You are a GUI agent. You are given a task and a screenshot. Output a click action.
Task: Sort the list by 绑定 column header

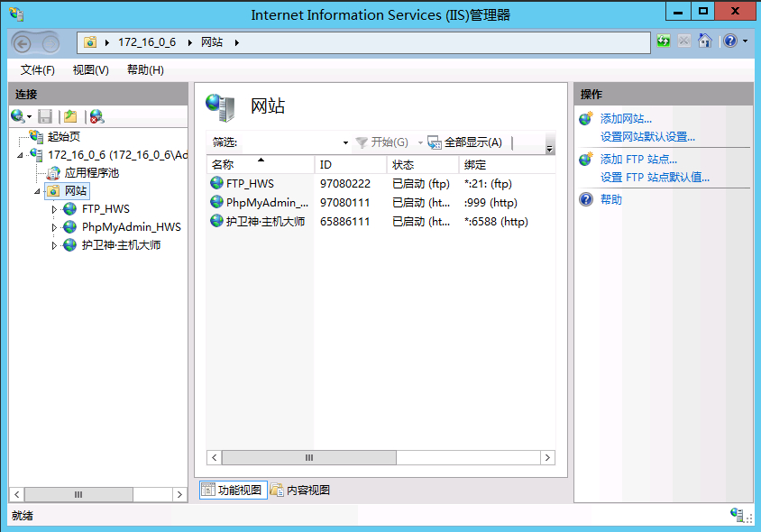[x=507, y=165]
